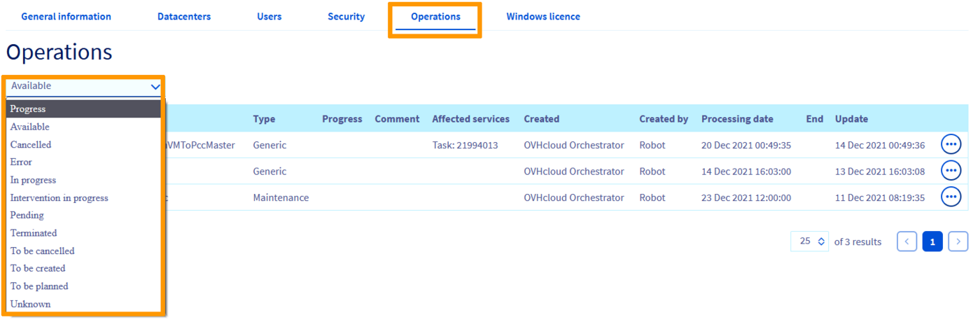Select Terminated from the status list

tap(34, 233)
